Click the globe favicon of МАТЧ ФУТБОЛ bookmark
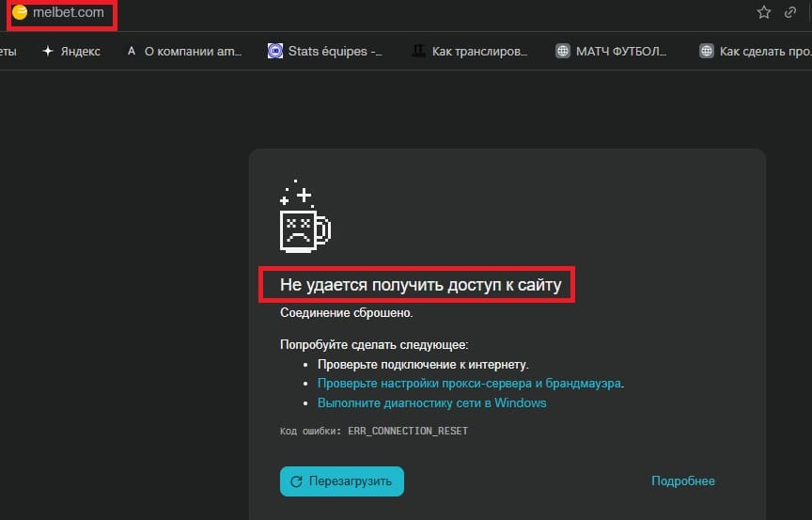The width and height of the screenshot is (812, 520). (563, 51)
